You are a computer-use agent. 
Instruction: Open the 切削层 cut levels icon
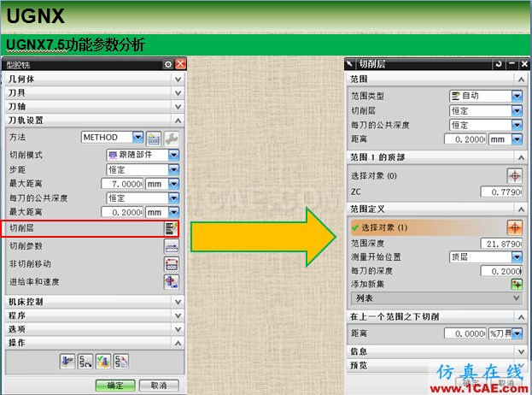click(171, 228)
